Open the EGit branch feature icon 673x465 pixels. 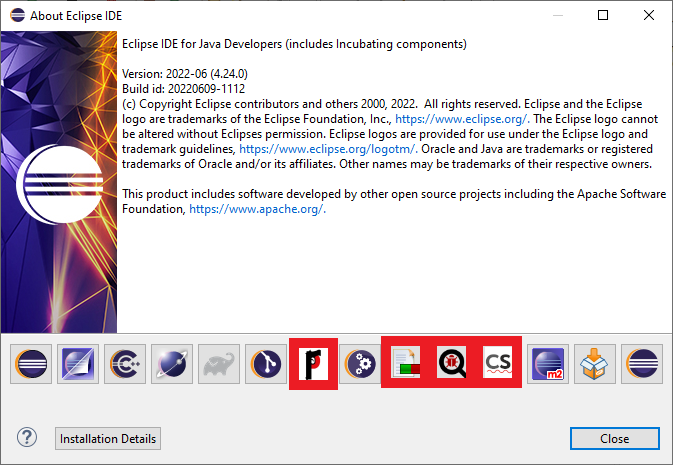(266, 364)
